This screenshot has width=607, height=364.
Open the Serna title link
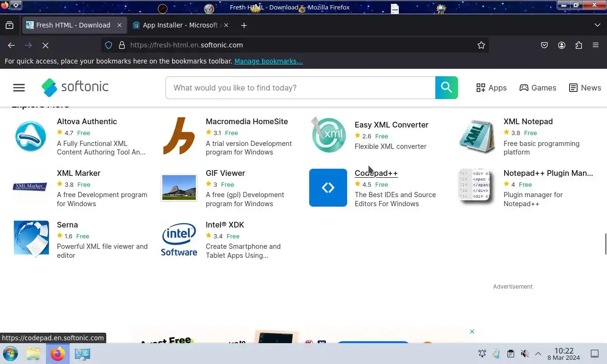coord(67,225)
